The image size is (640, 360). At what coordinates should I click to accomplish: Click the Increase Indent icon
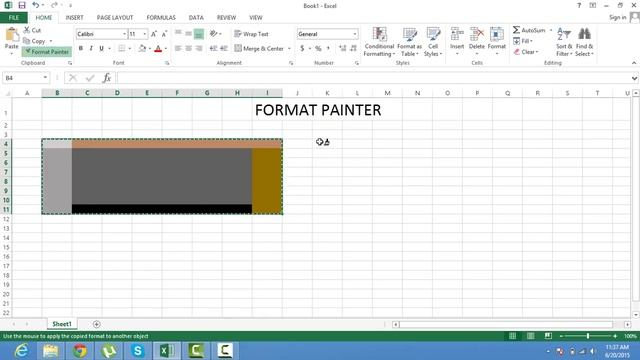pos(224,49)
